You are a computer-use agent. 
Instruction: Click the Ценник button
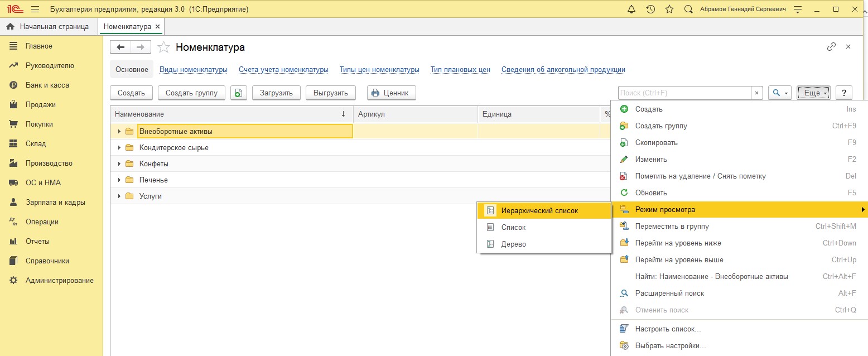pyautogui.click(x=391, y=93)
